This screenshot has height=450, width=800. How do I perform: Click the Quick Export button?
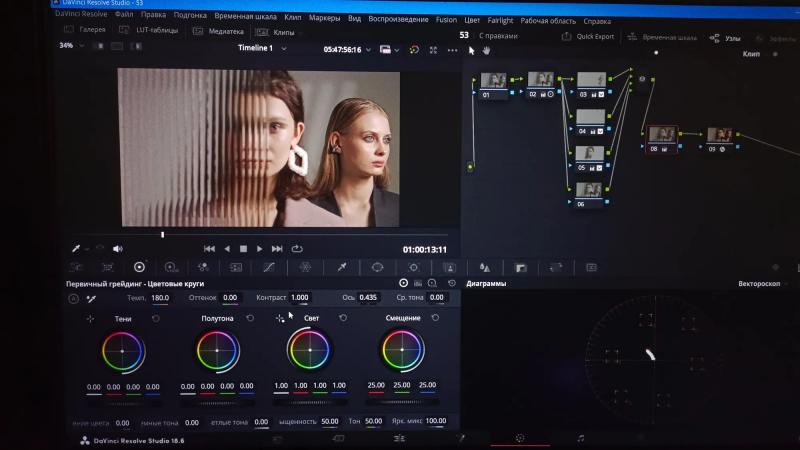[588, 36]
